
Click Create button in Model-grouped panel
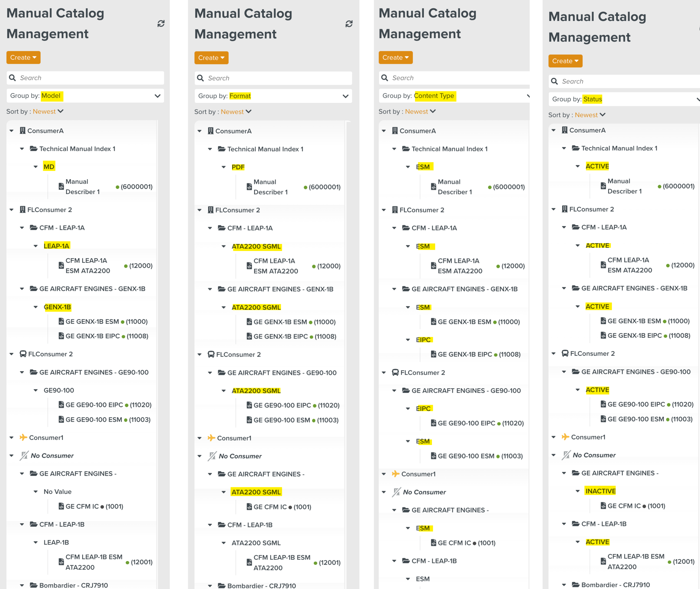click(x=23, y=57)
